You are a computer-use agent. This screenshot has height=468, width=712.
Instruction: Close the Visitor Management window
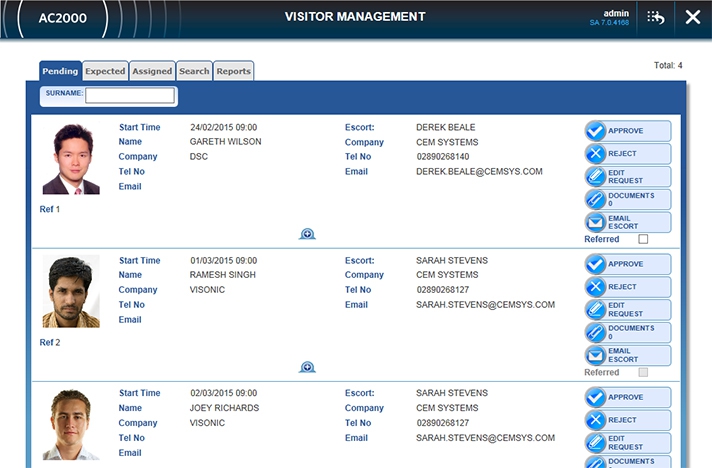(x=692, y=17)
